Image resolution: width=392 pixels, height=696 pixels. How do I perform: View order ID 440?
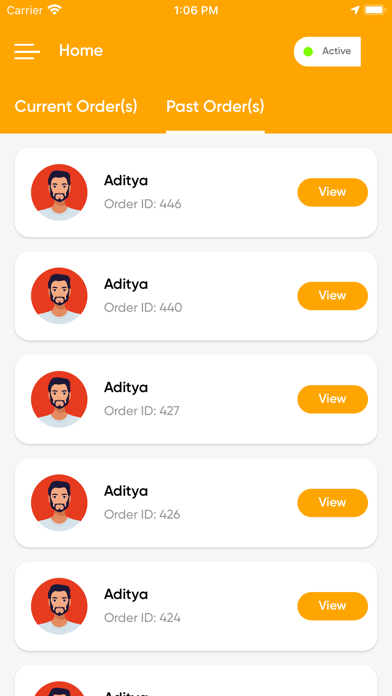(333, 296)
